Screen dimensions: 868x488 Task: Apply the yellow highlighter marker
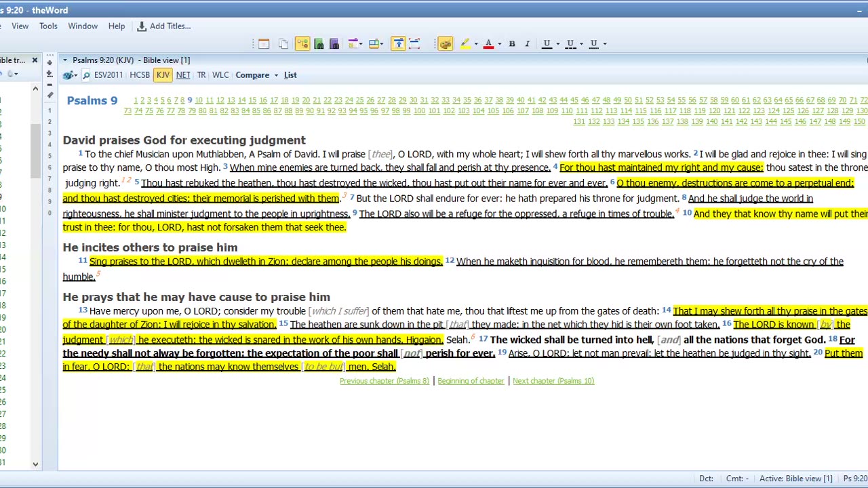click(465, 43)
